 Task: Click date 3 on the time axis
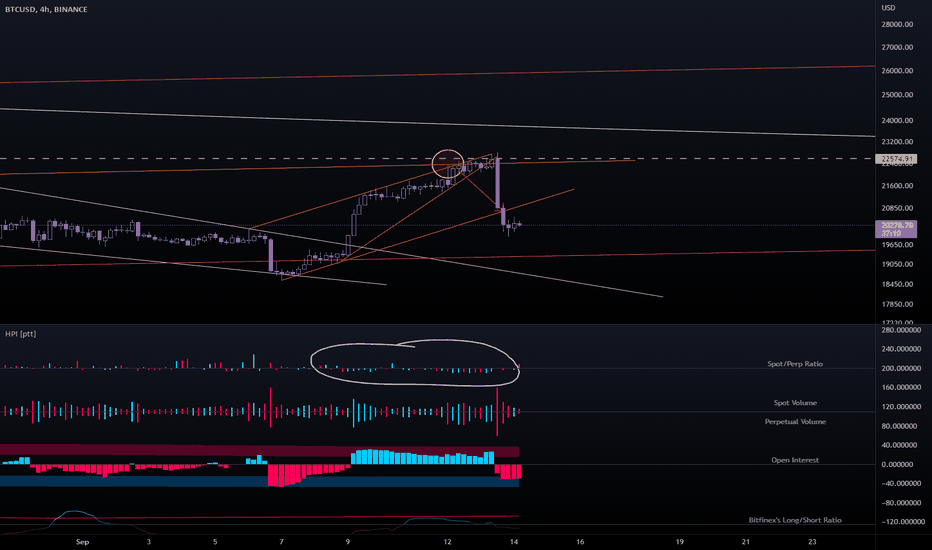149,542
